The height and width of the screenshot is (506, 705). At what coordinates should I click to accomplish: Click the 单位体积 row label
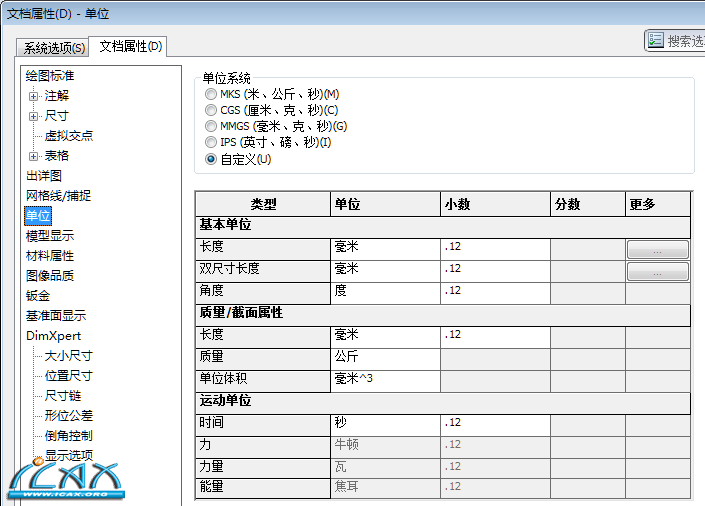click(x=263, y=381)
